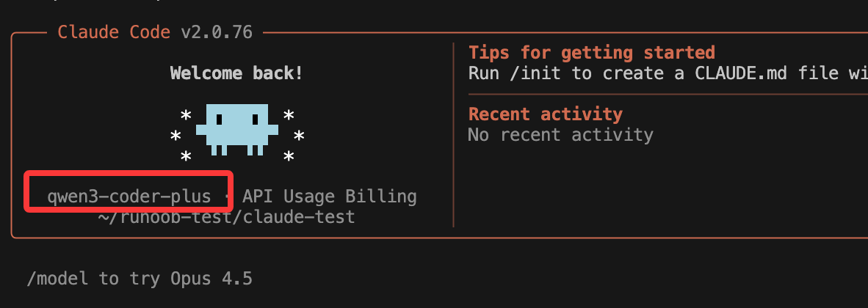Click the "No recent activity" message
Screen dimensions: 868x308
point(560,135)
